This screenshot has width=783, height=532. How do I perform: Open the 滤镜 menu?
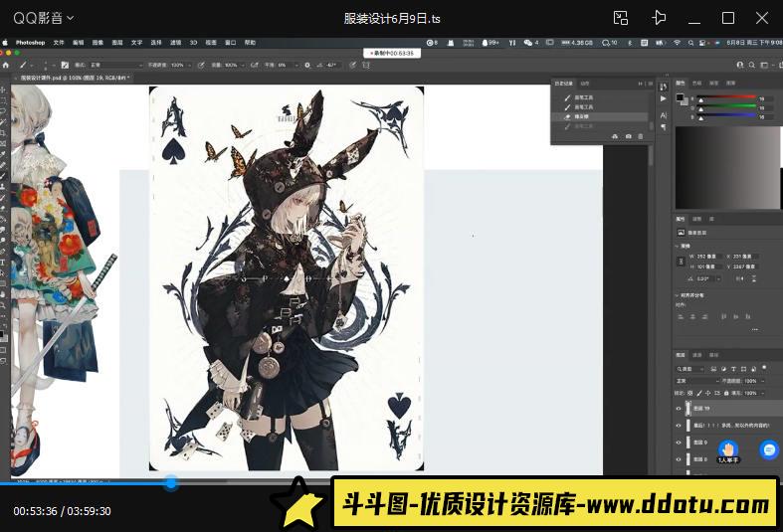(175, 43)
